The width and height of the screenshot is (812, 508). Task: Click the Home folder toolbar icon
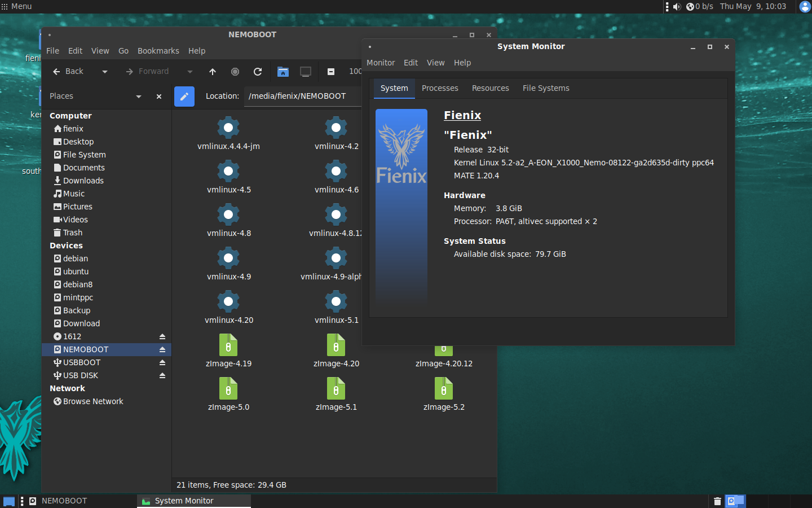(283, 72)
